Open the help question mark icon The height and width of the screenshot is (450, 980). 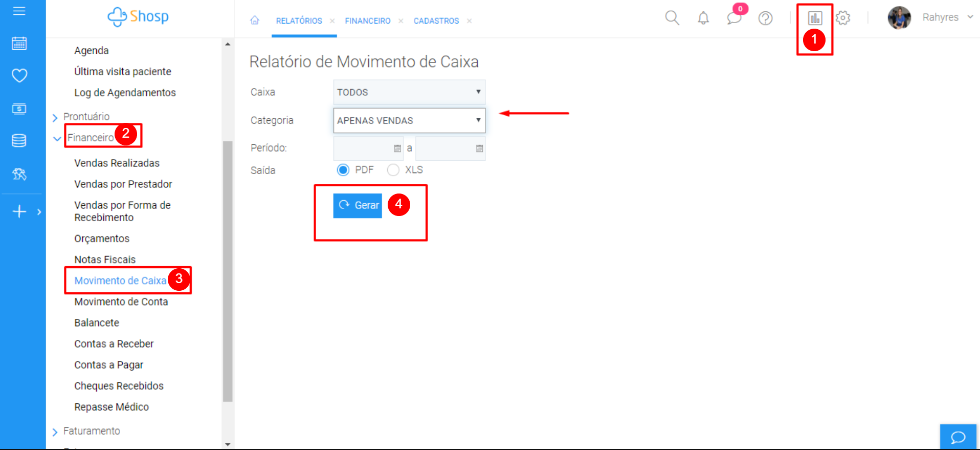pyautogui.click(x=765, y=18)
